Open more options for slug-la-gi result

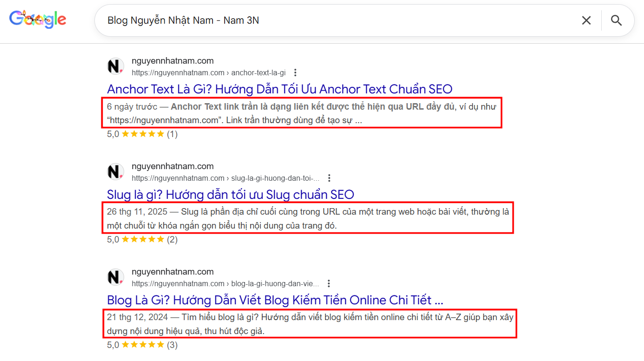(329, 178)
